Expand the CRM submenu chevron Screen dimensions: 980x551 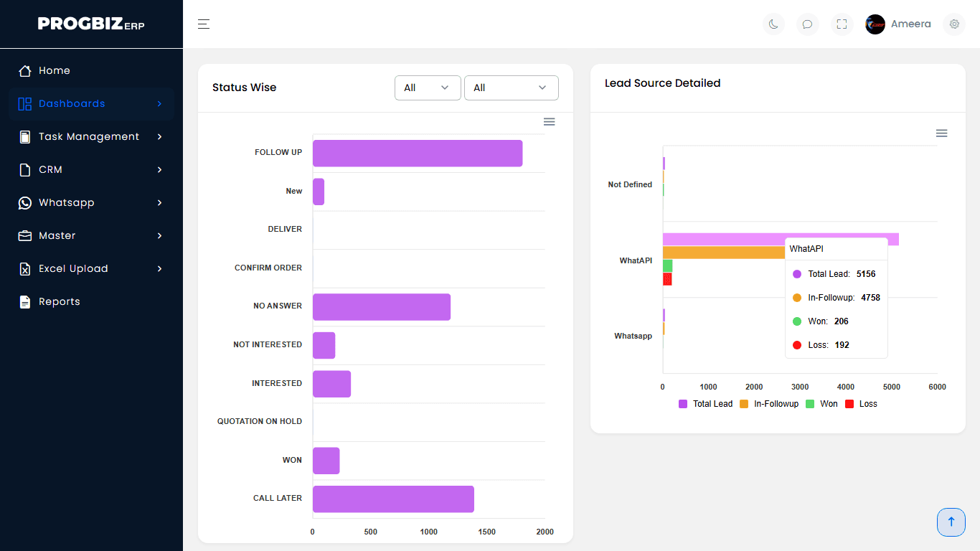(x=159, y=169)
